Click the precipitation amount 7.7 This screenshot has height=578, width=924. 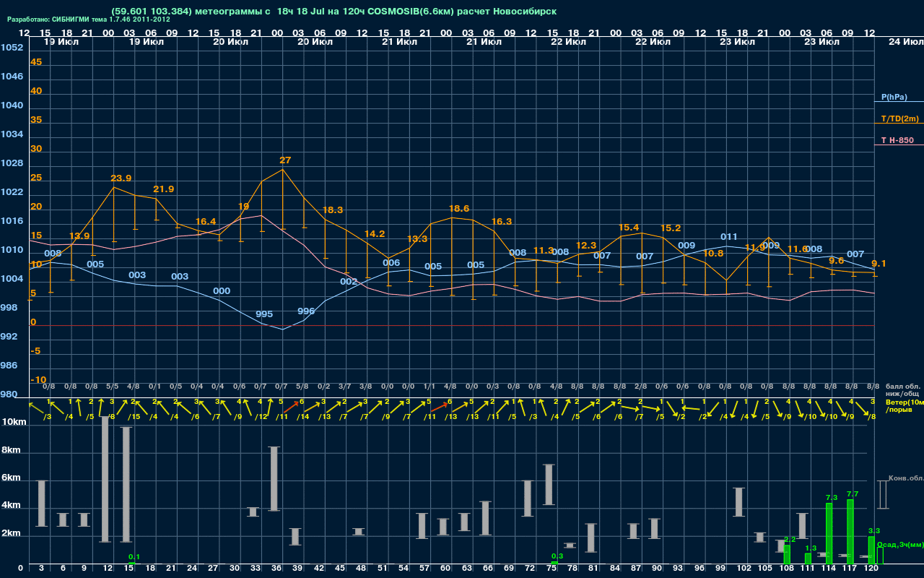pyautogui.click(x=852, y=493)
